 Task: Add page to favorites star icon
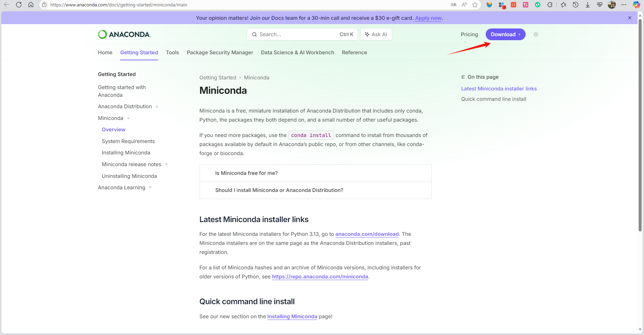pos(475,5)
